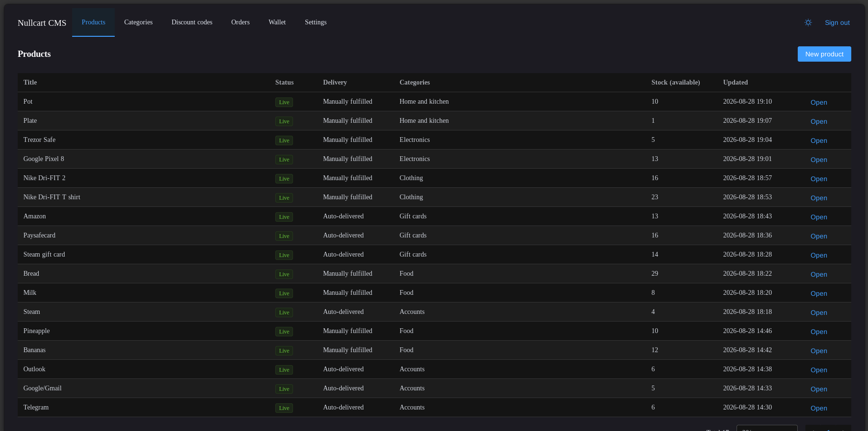Open the Steam accounts product
Image resolution: width=868 pixels, height=431 pixels.
[x=818, y=312]
